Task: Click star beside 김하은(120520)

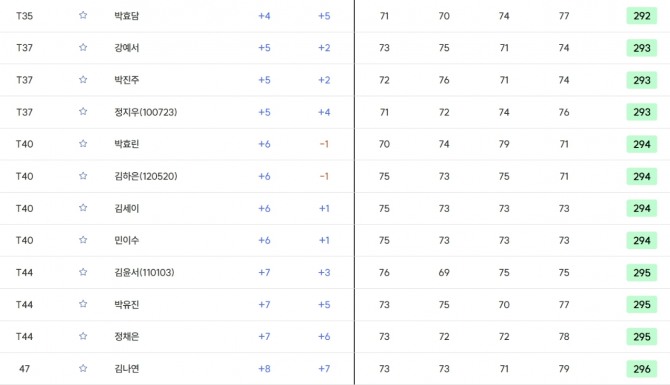Action: coord(83,176)
